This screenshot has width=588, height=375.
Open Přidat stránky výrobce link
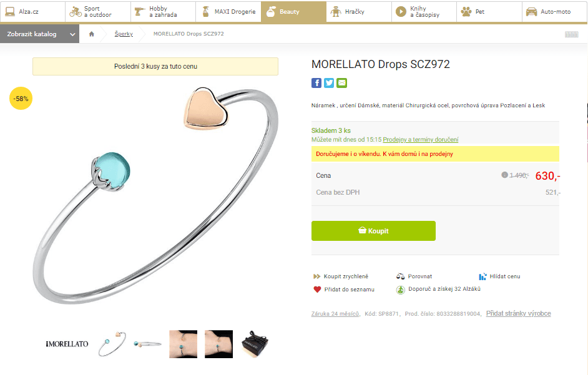pyautogui.click(x=519, y=313)
